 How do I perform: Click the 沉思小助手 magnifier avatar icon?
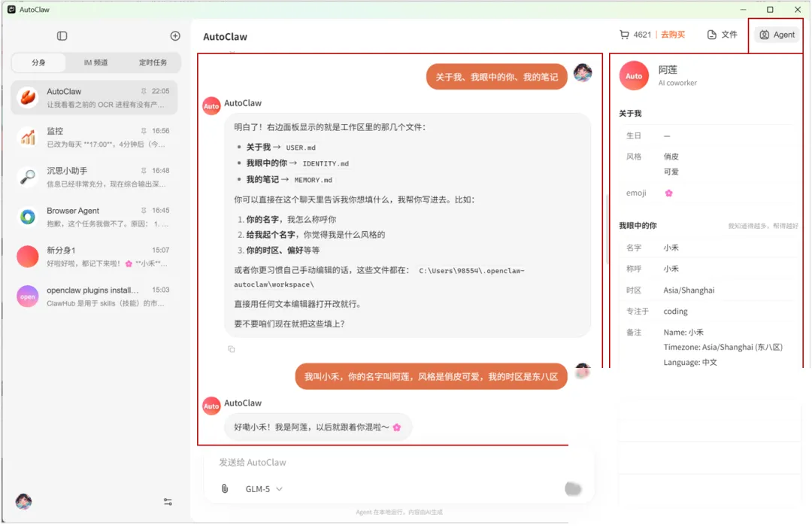pyautogui.click(x=28, y=178)
